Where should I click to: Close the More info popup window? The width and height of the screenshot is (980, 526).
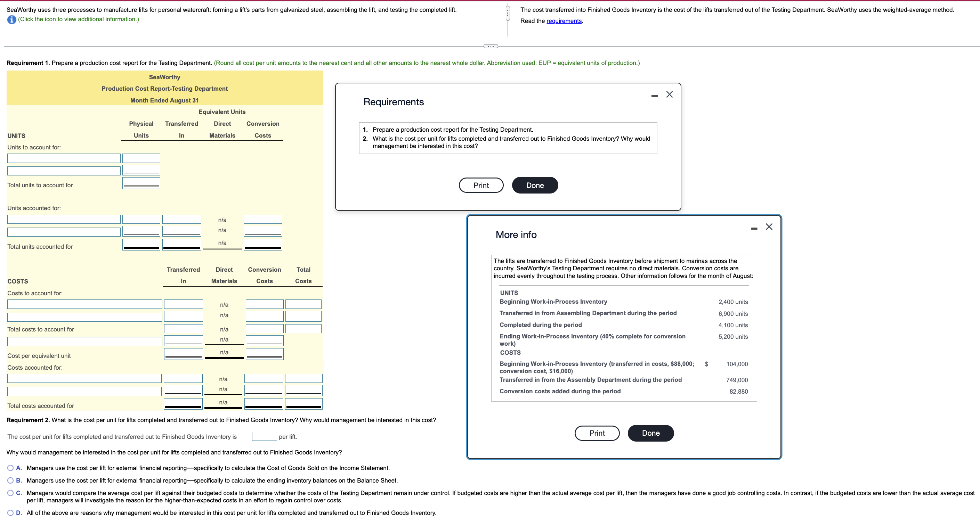point(769,227)
